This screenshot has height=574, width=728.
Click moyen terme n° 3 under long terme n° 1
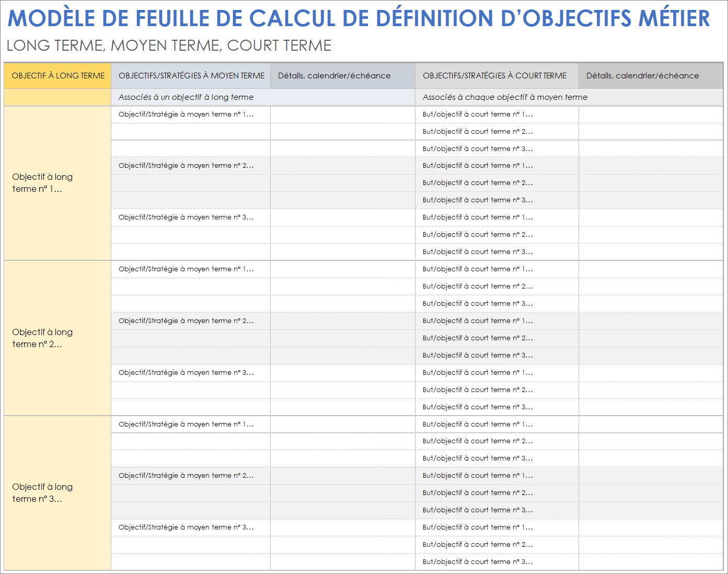tap(191, 217)
